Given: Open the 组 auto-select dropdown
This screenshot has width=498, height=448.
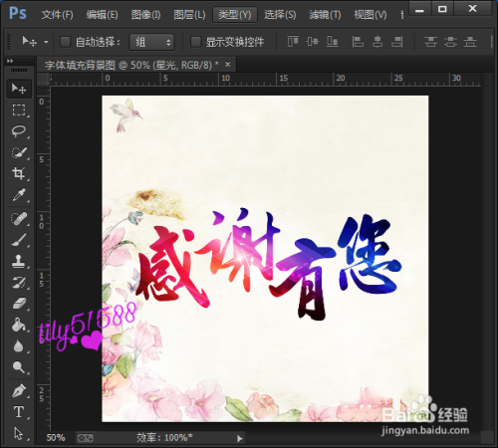Looking at the screenshot, I should tap(151, 42).
